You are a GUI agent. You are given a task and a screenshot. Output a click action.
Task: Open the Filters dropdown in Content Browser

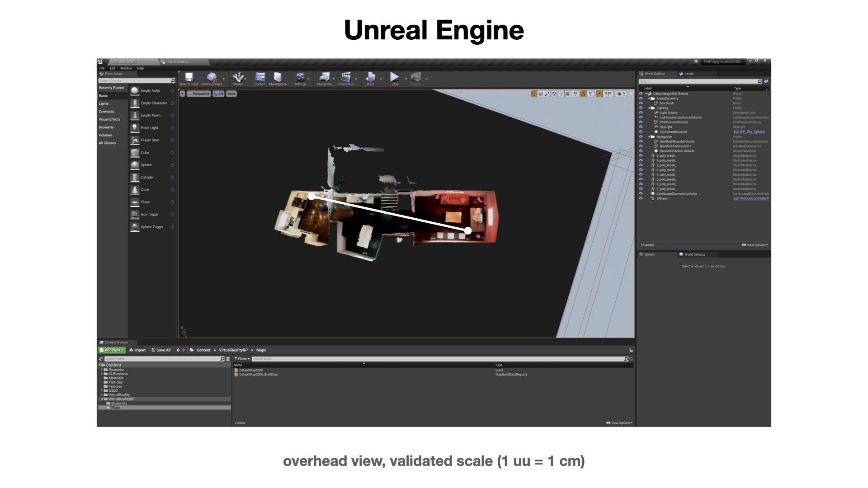(242, 359)
